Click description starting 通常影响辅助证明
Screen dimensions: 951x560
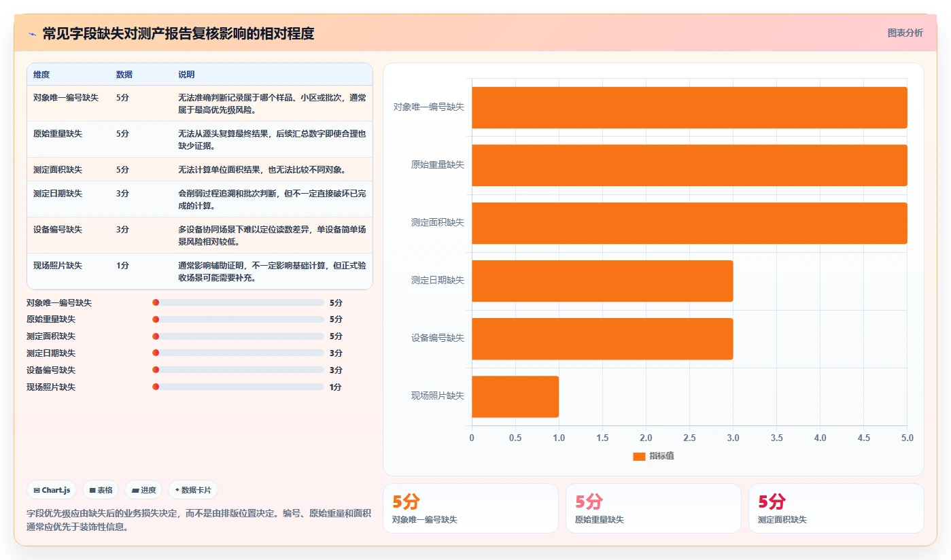[272, 271]
